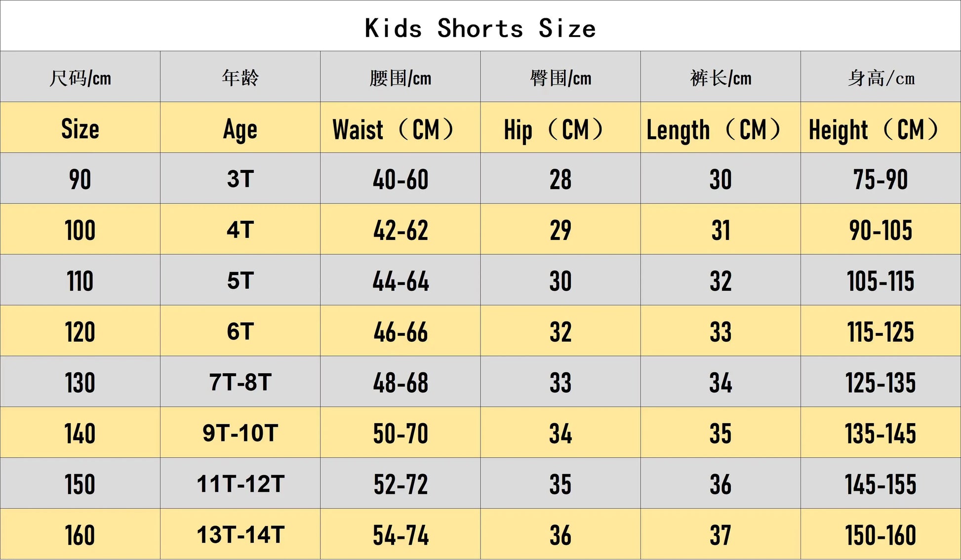Select the Size column header
The image size is (961, 560).
[80, 127]
